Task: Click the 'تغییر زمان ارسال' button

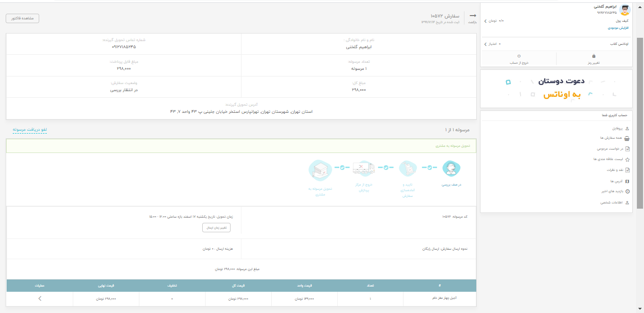Action: point(216,228)
